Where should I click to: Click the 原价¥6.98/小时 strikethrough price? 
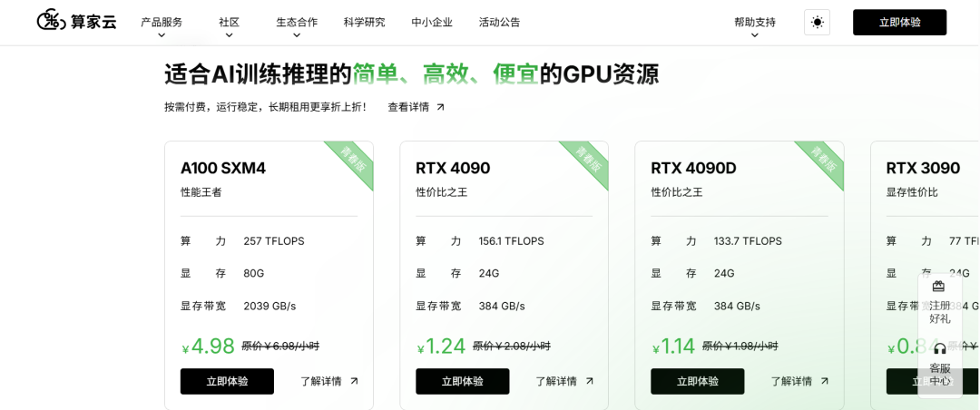click(280, 346)
